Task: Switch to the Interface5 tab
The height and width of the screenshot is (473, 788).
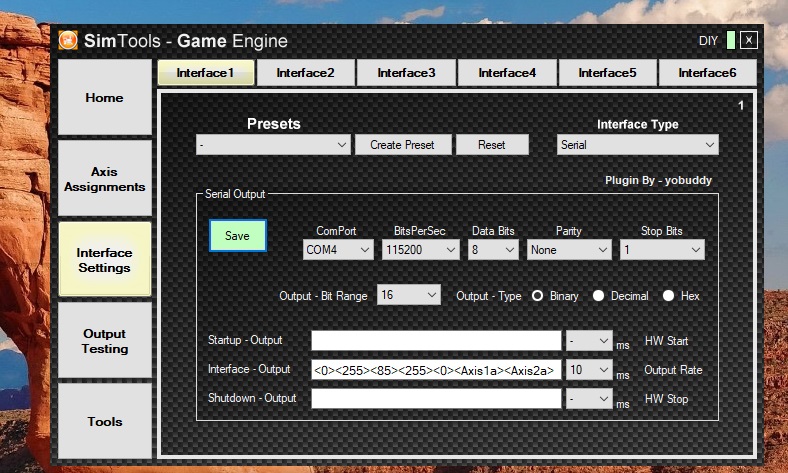Action: tap(607, 73)
